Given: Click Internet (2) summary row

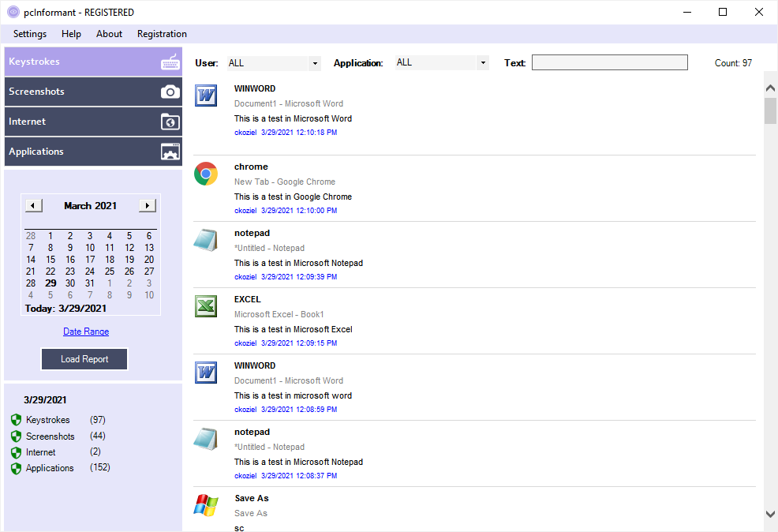Looking at the screenshot, I should [x=56, y=452].
